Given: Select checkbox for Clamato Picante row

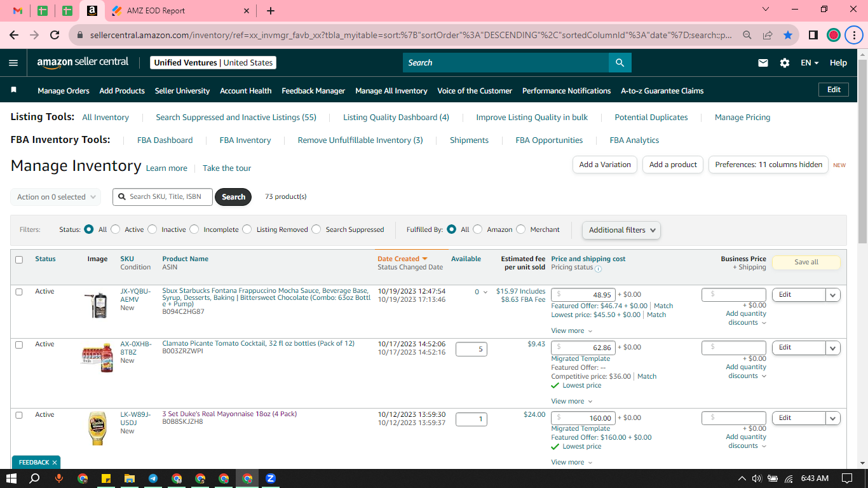Looking at the screenshot, I should [x=19, y=344].
